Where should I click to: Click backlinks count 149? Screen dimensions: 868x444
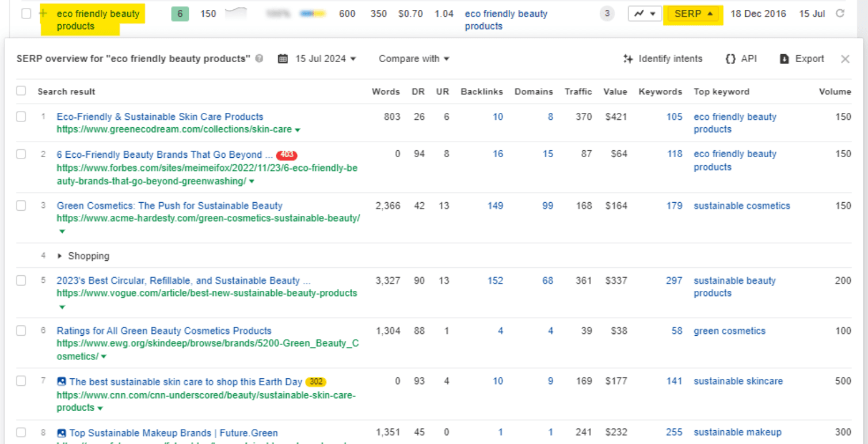coord(495,206)
